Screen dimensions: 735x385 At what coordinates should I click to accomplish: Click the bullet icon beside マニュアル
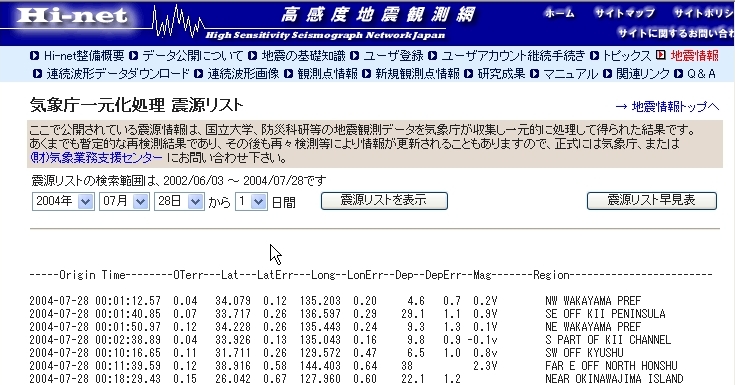click(x=534, y=74)
